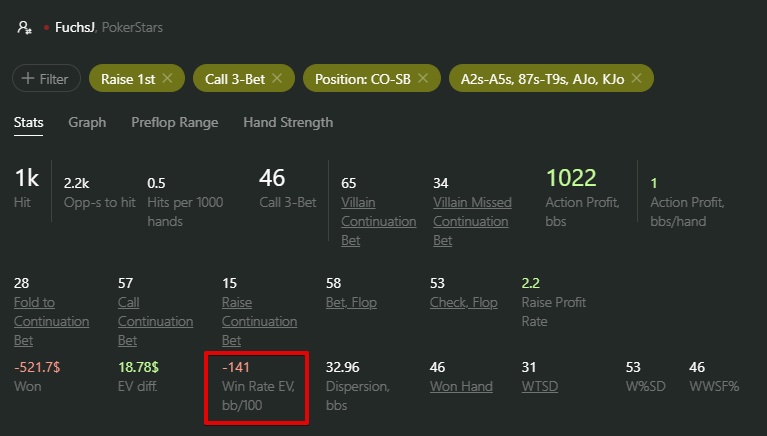Click the plus Filter button
Screen dimensions: 767x436
pos(46,78)
